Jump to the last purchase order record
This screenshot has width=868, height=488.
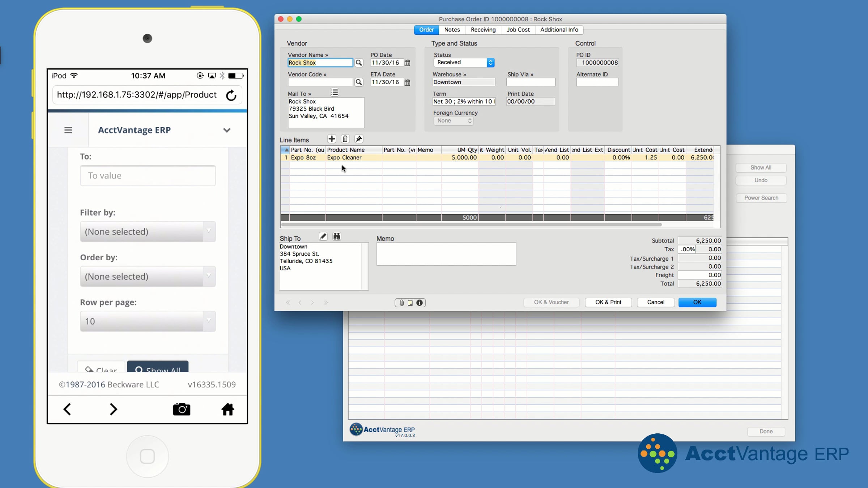[x=326, y=303]
